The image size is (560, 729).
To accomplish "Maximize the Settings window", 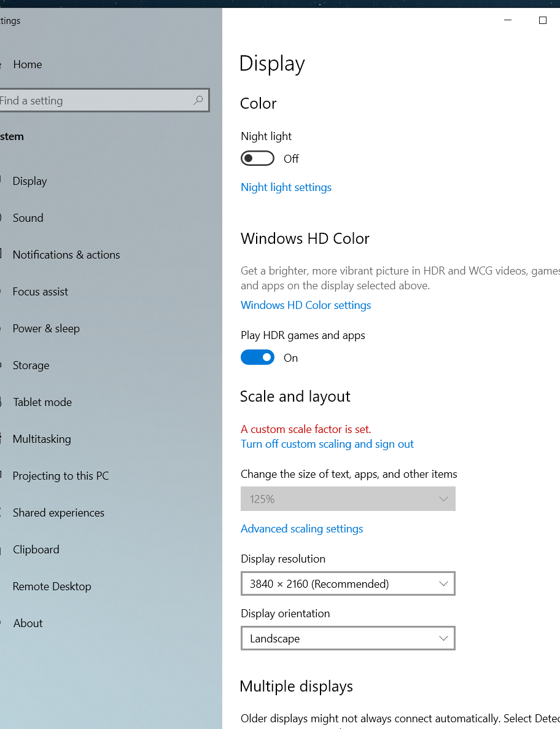I will click(x=542, y=20).
